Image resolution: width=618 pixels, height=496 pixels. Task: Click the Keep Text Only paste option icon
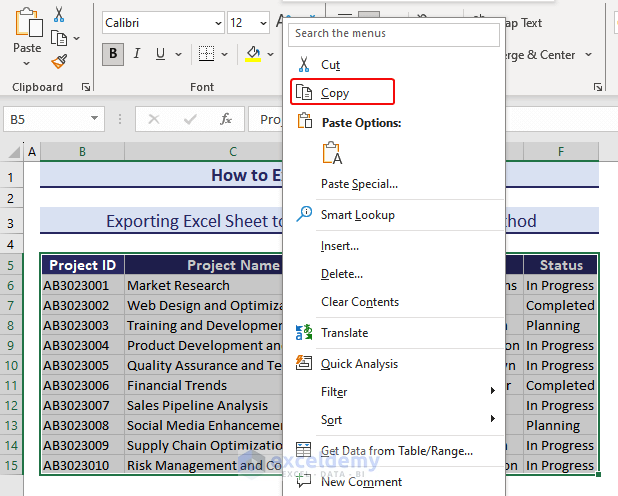click(x=332, y=153)
